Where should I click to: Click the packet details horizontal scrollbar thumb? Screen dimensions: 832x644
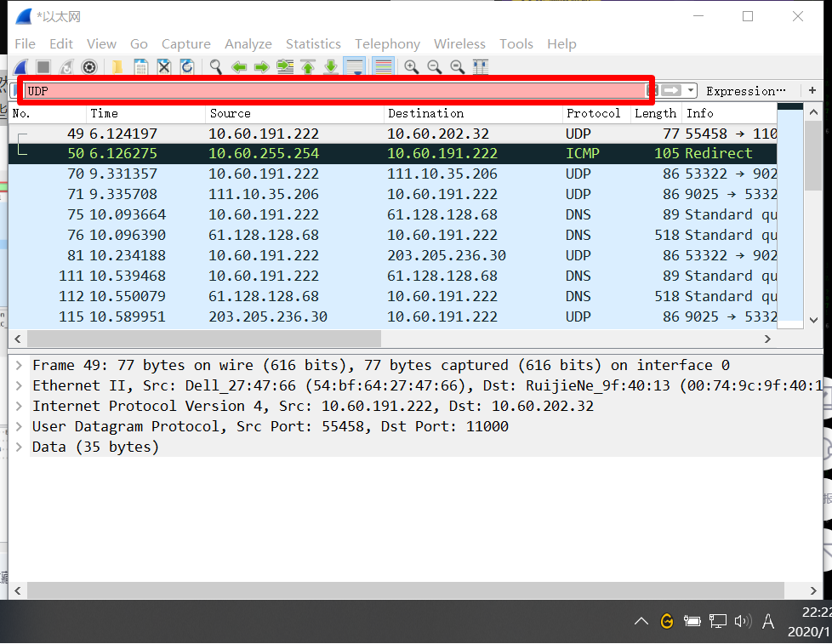pos(406,590)
